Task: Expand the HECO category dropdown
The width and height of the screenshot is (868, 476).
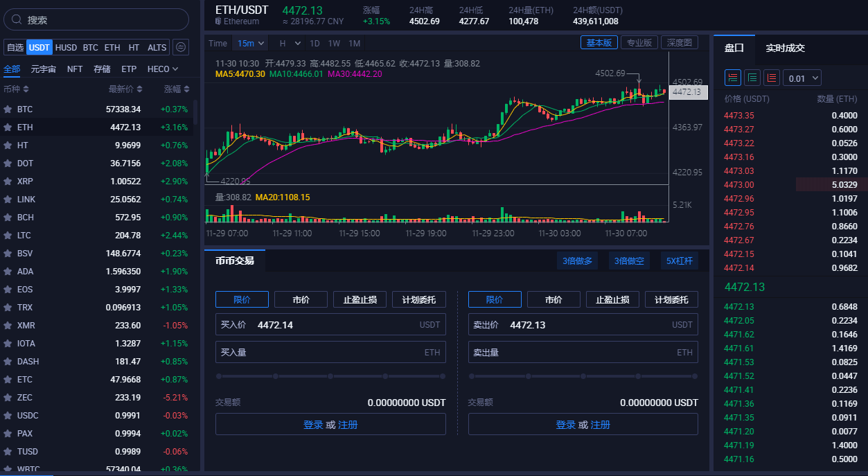Action: (x=163, y=69)
